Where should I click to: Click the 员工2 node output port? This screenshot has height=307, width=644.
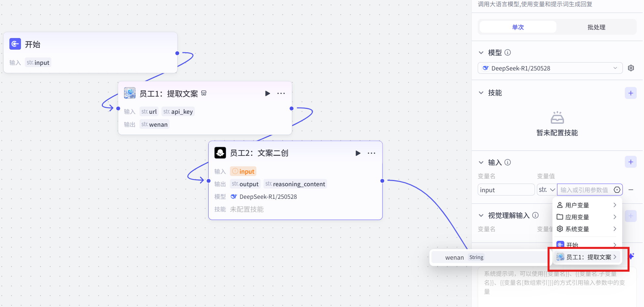pos(382,181)
